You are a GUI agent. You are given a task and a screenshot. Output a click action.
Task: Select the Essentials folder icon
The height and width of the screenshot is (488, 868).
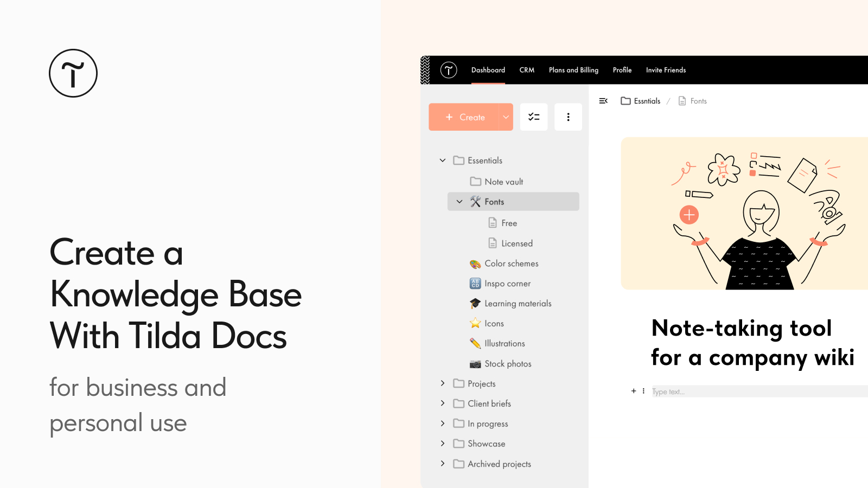[459, 160]
